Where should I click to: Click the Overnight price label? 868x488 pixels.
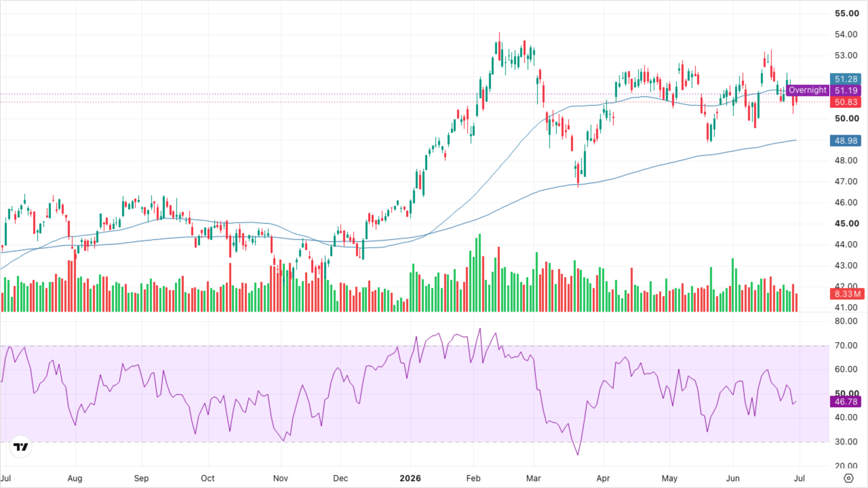pyautogui.click(x=807, y=90)
